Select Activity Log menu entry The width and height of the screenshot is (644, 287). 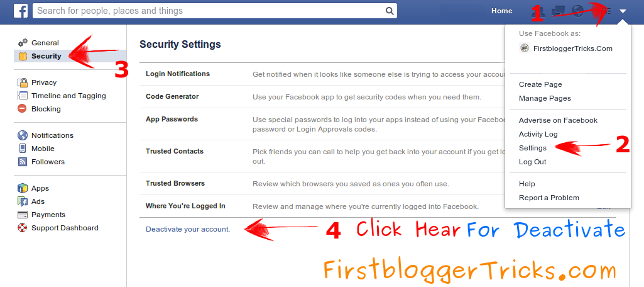point(538,134)
